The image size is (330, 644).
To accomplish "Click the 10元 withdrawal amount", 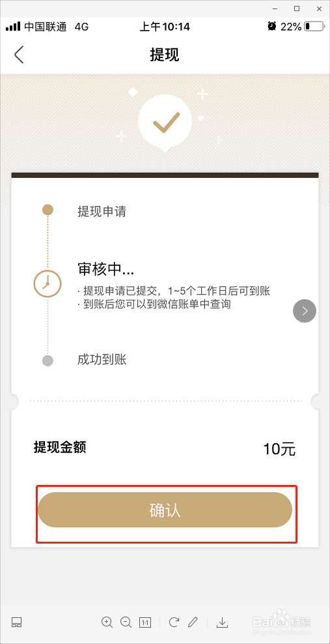I will [x=279, y=449].
